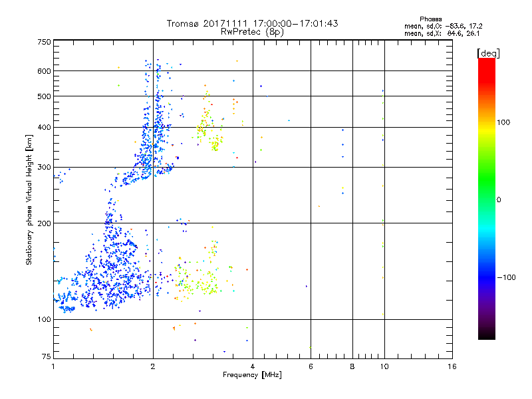532x399 pixels.
Task: Click the x-axis label '16'
Action: 452,366
